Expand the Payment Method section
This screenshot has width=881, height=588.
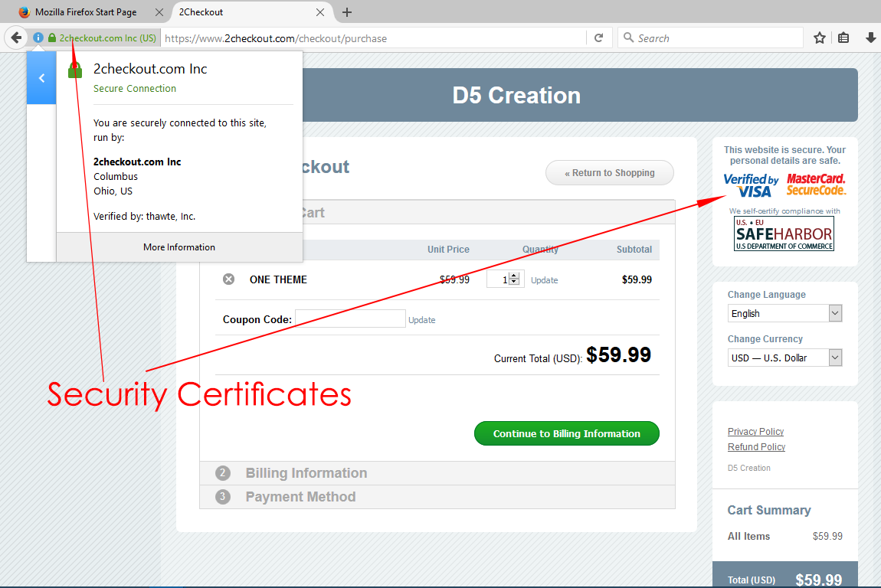click(x=437, y=496)
